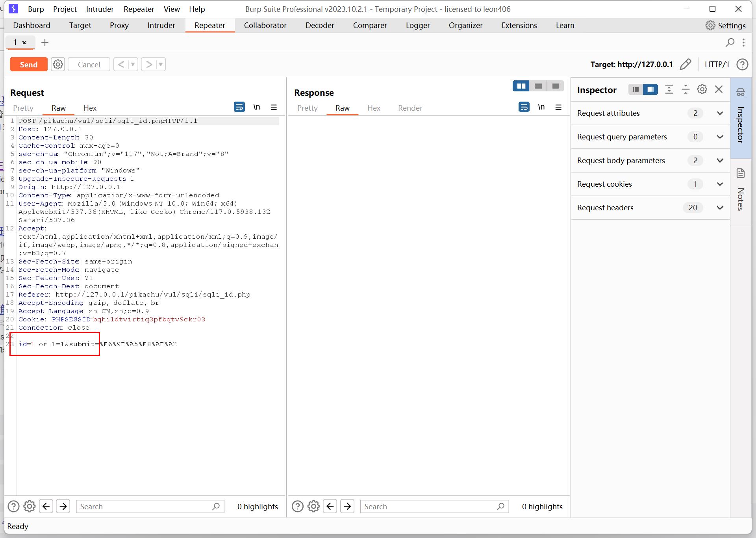
Task: Open Repeater tab options kebab menu
Action: (x=743, y=42)
